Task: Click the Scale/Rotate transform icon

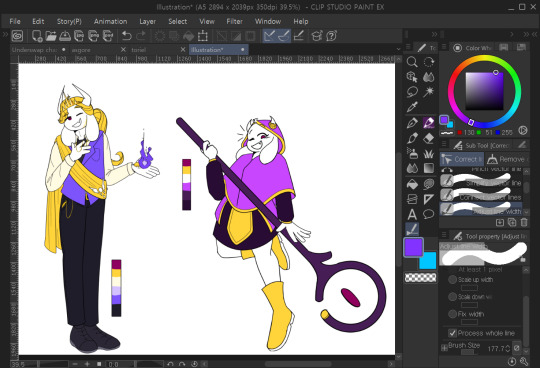Action: (203, 36)
